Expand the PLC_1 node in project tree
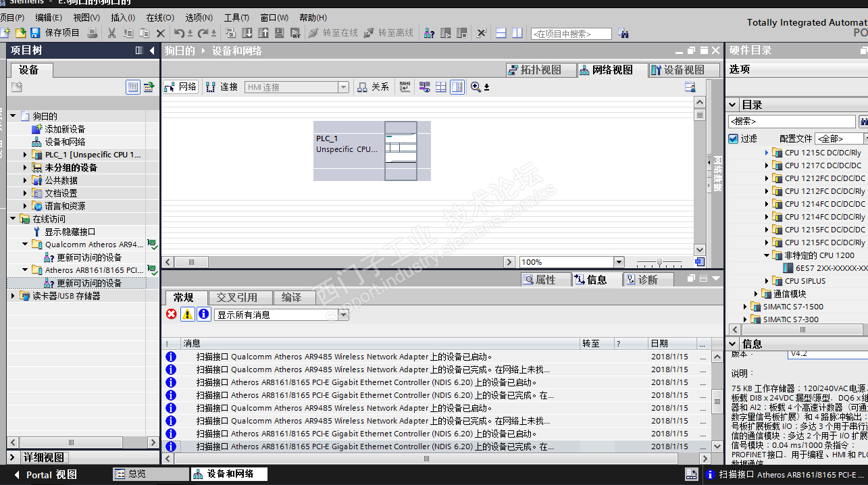 coord(26,155)
